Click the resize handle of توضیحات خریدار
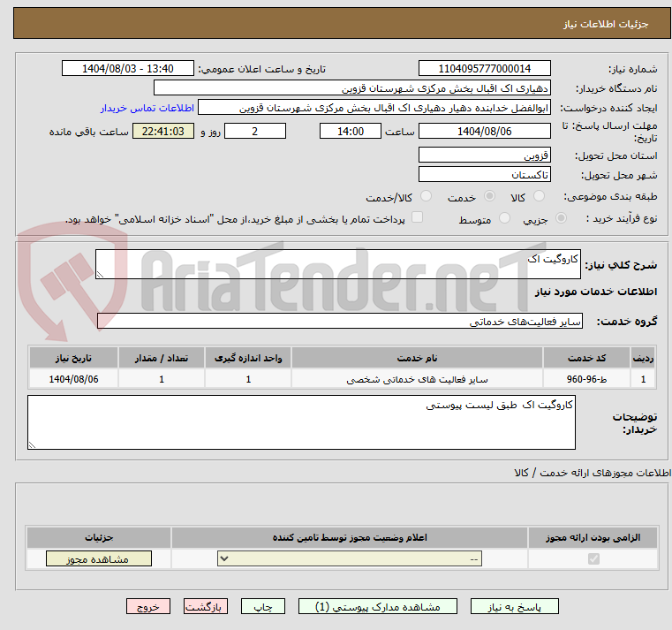The image size is (672, 630). click(32, 444)
